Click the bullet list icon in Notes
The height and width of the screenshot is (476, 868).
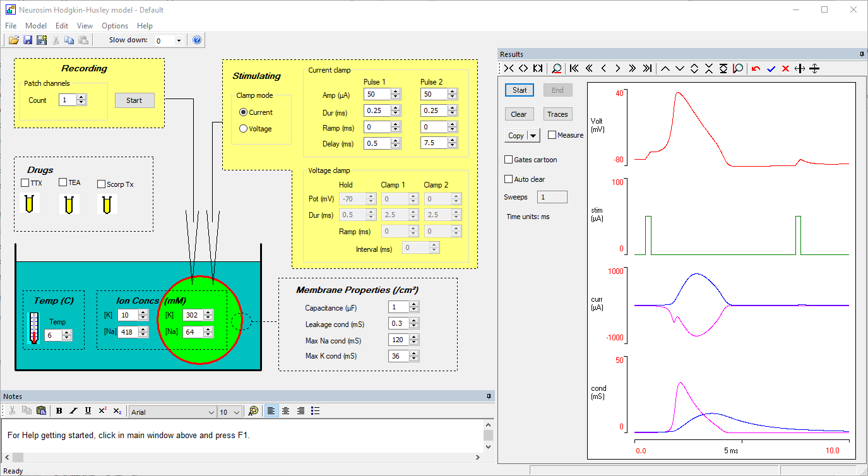[x=316, y=411]
